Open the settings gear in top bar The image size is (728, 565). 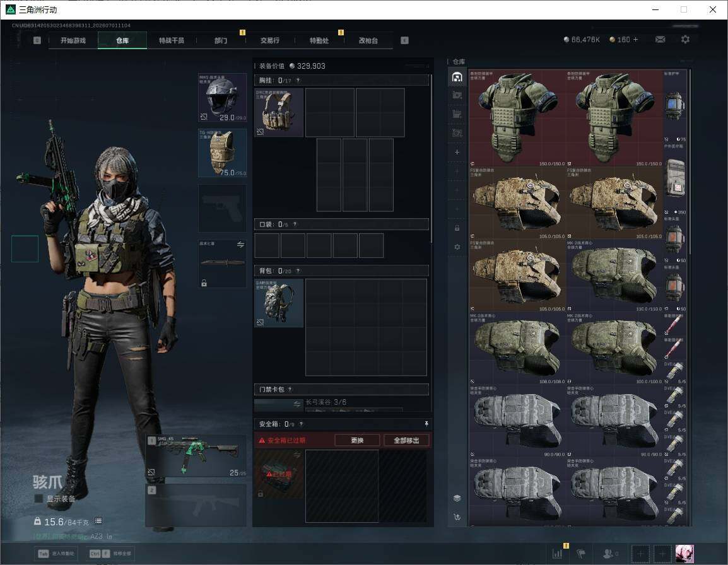coord(685,40)
